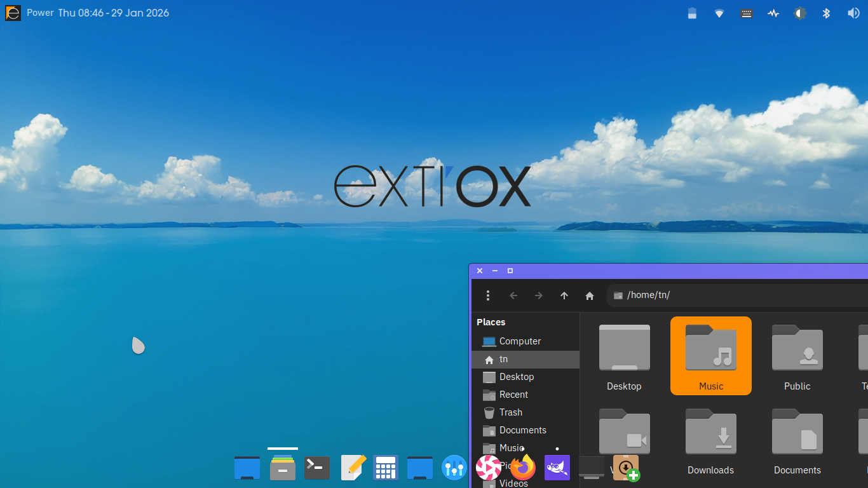Open Documents in Places sidebar
Image resolution: width=868 pixels, height=488 pixels.
(x=526, y=430)
